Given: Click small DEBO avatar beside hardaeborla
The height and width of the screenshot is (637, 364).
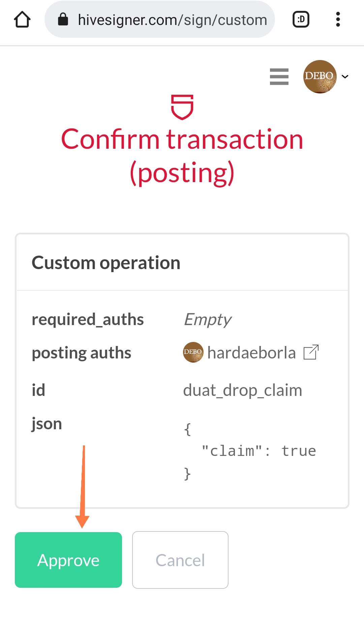Looking at the screenshot, I should pyautogui.click(x=193, y=352).
